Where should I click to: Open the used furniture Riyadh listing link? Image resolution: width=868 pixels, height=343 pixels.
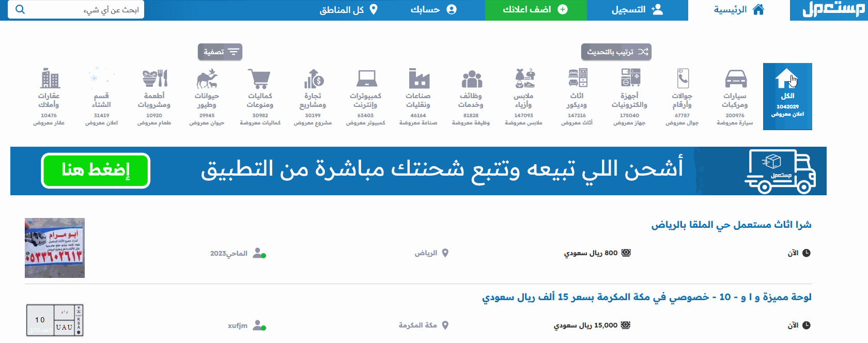pyautogui.click(x=731, y=225)
